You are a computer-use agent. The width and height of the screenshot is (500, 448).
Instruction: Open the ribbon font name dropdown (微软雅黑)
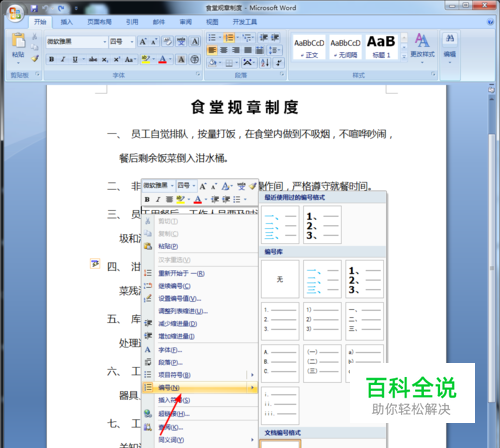pyautogui.click(x=105, y=42)
